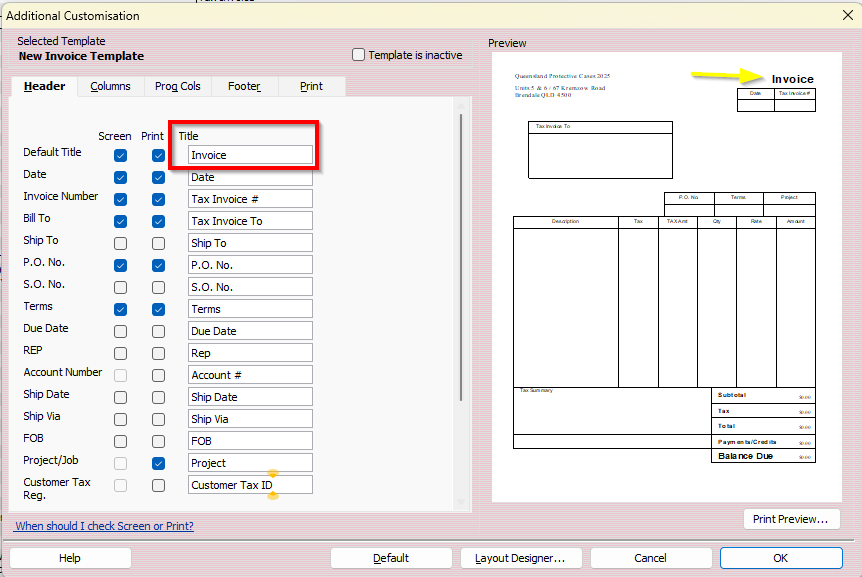This screenshot has height=577, width=862.
Task: Uncheck Project/Job Print checkbox
Action: (x=158, y=463)
